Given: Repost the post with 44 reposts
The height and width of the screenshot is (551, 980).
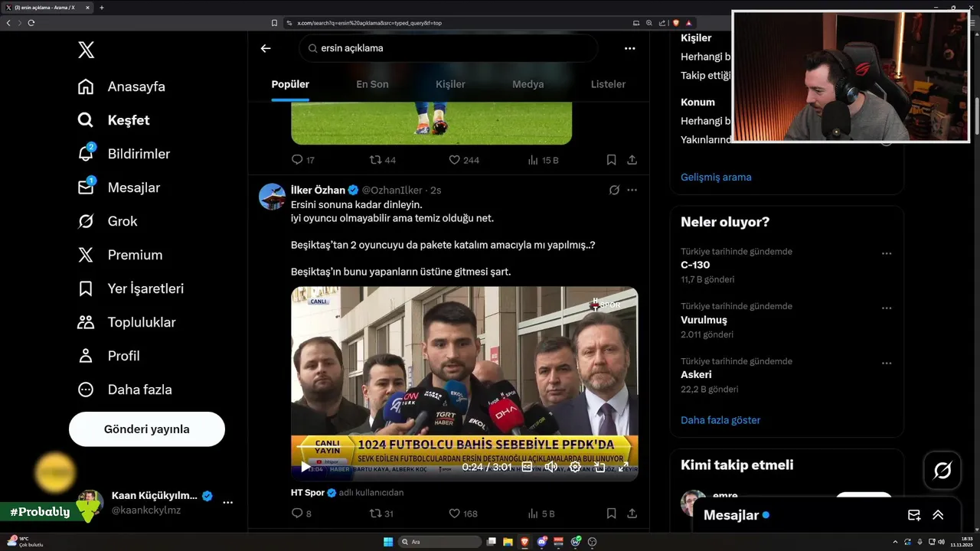Looking at the screenshot, I should coord(383,160).
